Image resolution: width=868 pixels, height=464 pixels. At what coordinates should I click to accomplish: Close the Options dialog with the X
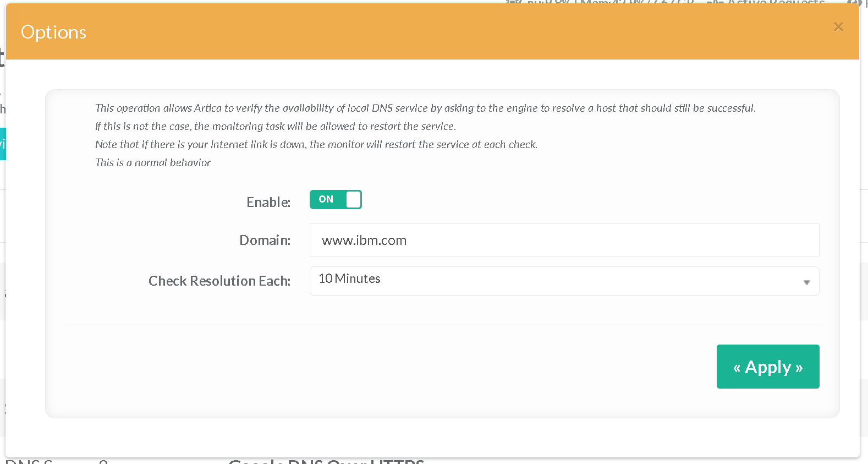[x=838, y=27]
